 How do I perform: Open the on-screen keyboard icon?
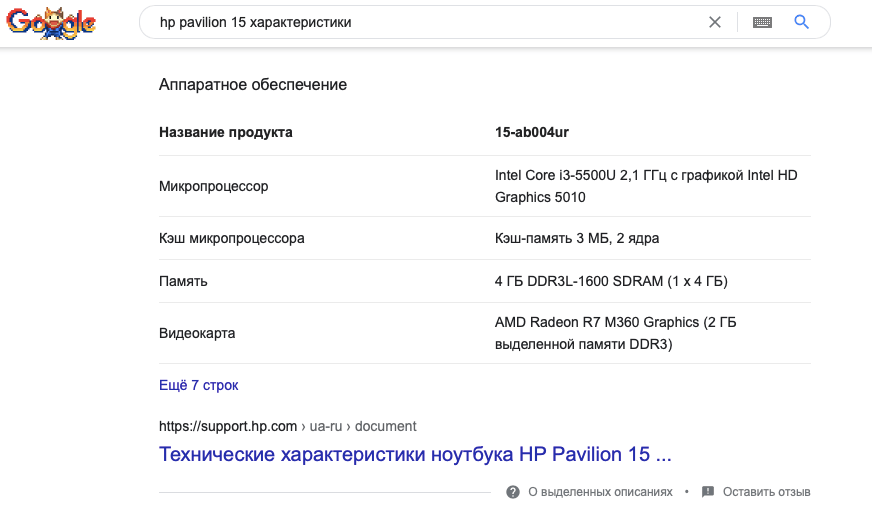pos(762,22)
